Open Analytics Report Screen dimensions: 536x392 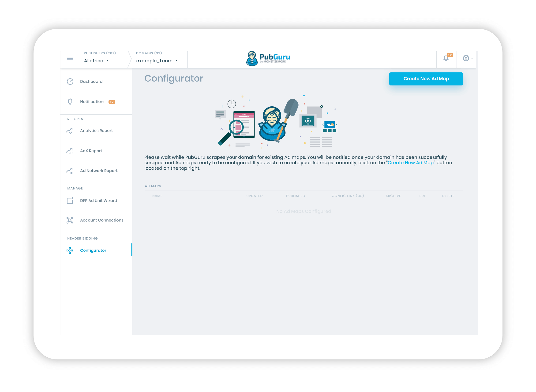(96, 131)
